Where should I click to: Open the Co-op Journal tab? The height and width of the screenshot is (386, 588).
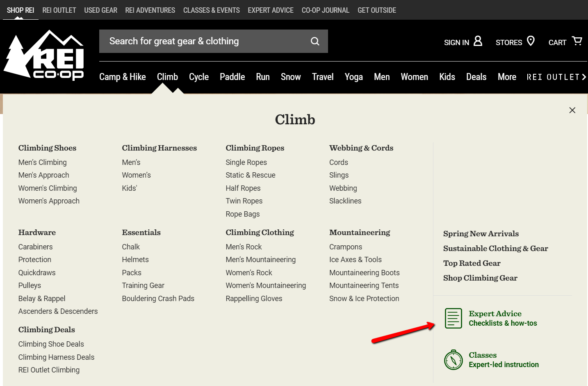(326, 10)
